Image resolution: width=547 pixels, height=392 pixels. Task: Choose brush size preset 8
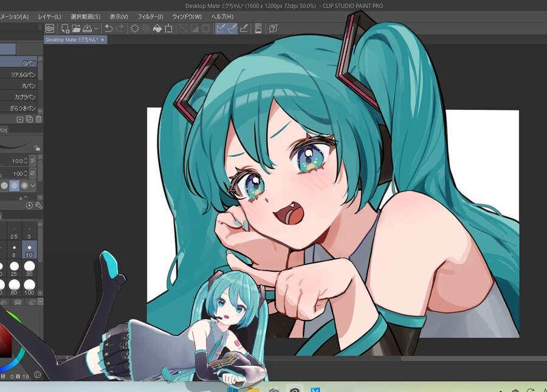[15, 250]
